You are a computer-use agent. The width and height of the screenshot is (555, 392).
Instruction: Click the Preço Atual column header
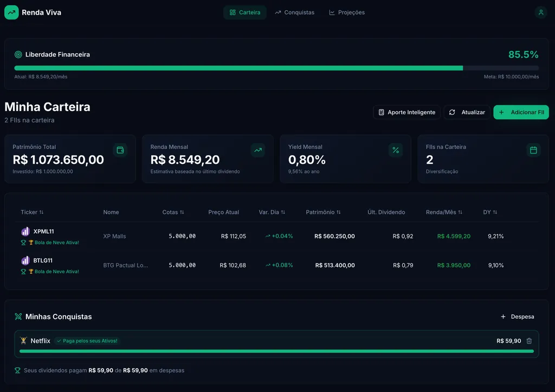pyautogui.click(x=224, y=212)
